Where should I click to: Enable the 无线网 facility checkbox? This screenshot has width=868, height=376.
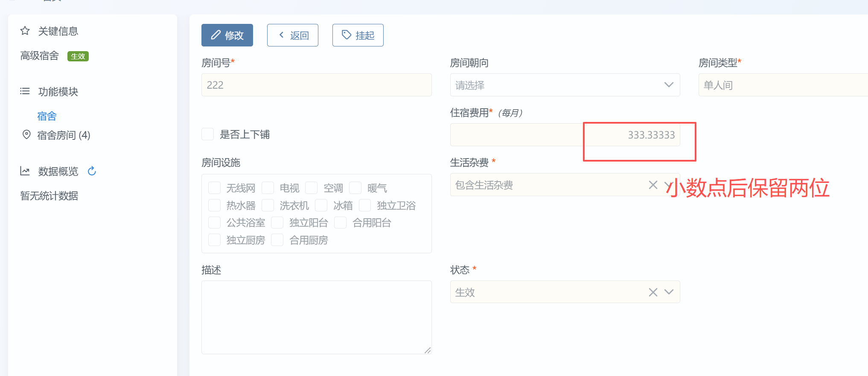[x=215, y=188]
